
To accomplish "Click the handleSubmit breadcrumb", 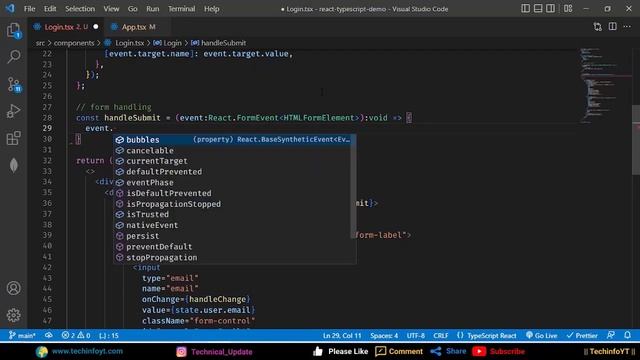I will (223, 43).
